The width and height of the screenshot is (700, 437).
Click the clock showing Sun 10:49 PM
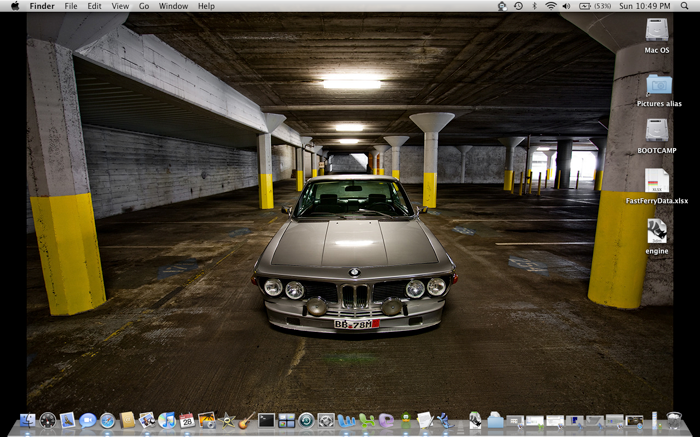point(644,6)
